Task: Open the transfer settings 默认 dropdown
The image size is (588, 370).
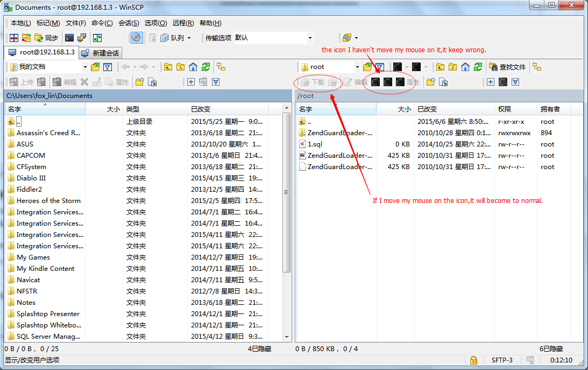Action: [x=310, y=38]
